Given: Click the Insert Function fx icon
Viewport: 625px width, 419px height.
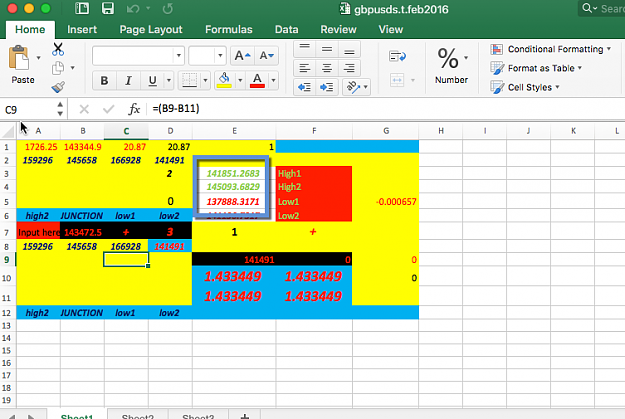Looking at the screenshot, I should click(134, 109).
